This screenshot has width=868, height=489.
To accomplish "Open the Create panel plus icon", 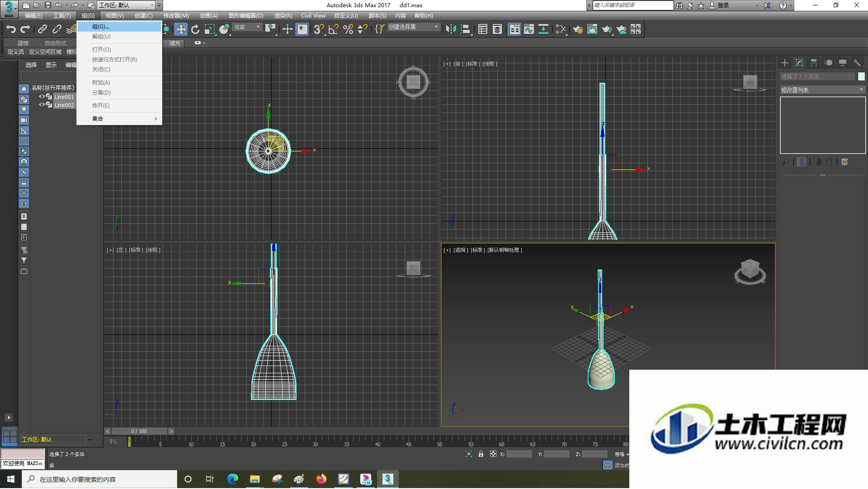I will [785, 63].
